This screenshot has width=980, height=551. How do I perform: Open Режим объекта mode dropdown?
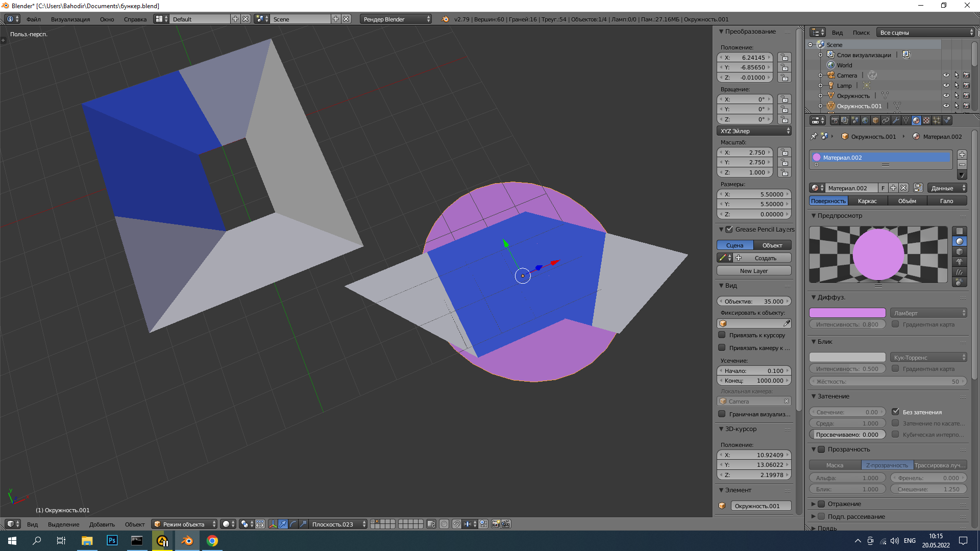pos(185,524)
